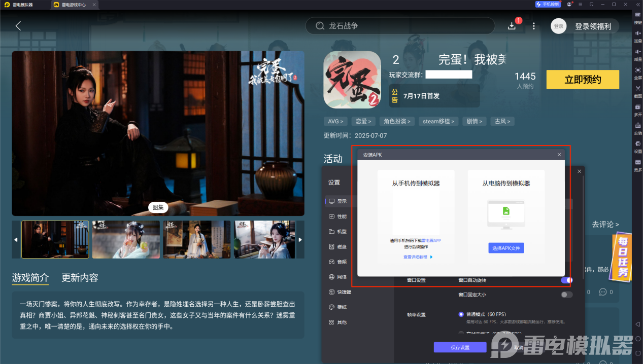The image size is (643, 364).
Task: Select the 快捷键 shortcuts settings tab
Action: [340, 293]
